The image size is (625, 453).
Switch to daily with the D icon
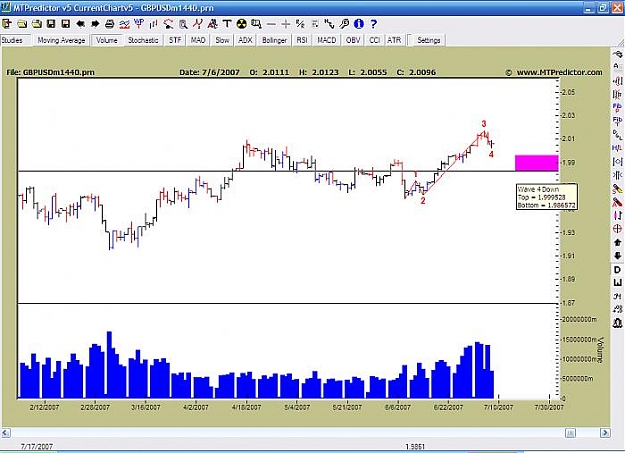click(x=617, y=270)
